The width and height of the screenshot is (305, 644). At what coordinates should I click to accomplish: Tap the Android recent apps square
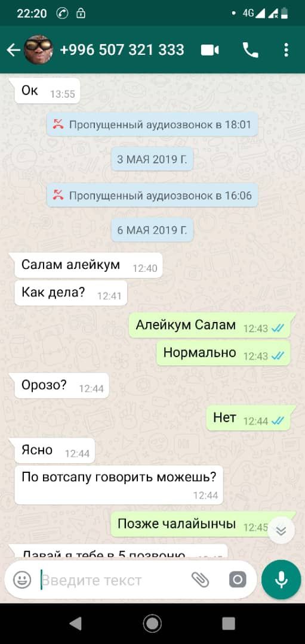pyautogui.click(x=229, y=624)
